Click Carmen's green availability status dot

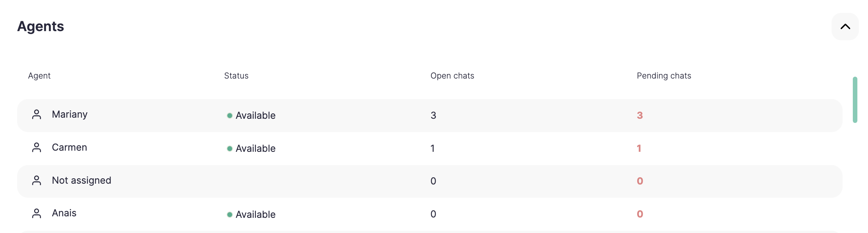pyautogui.click(x=230, y=149)
